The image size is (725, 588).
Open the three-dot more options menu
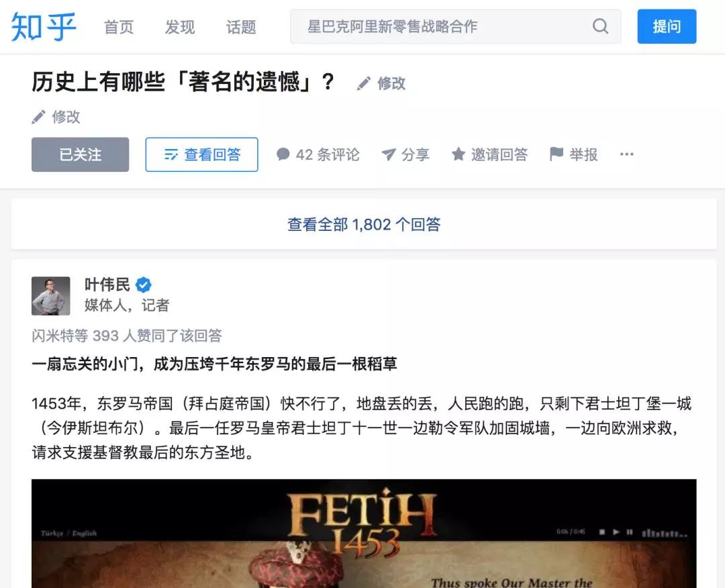pyautogui.click(x=626, y=154)
